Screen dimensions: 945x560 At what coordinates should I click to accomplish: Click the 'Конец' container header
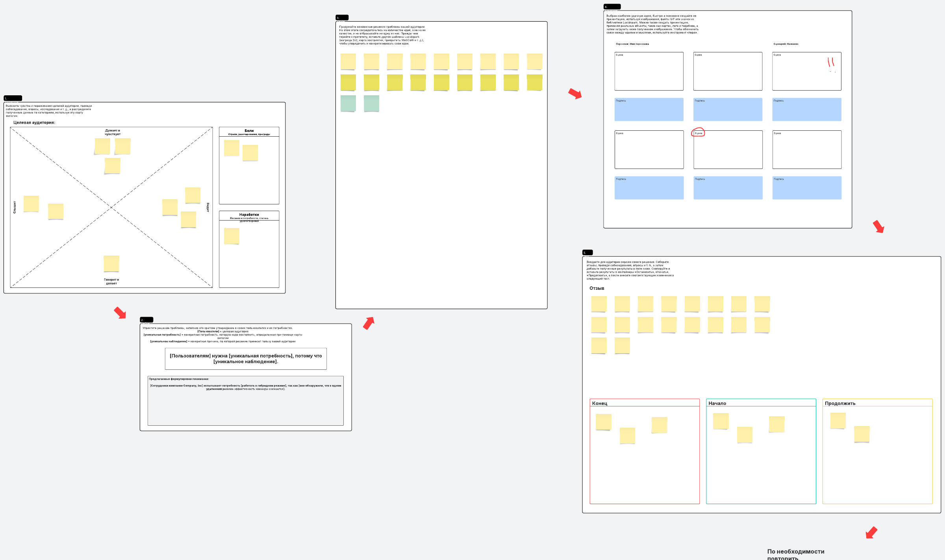[600, 403]
